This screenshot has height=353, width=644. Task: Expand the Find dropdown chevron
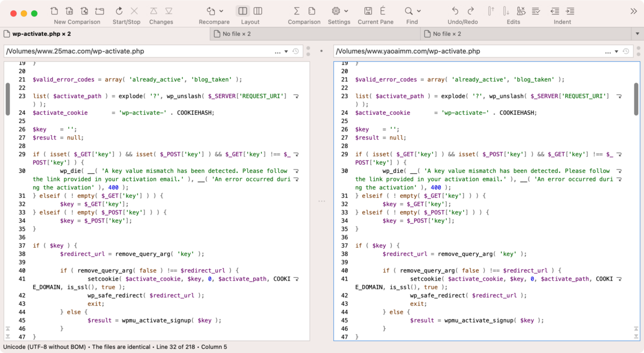point(419,11)
